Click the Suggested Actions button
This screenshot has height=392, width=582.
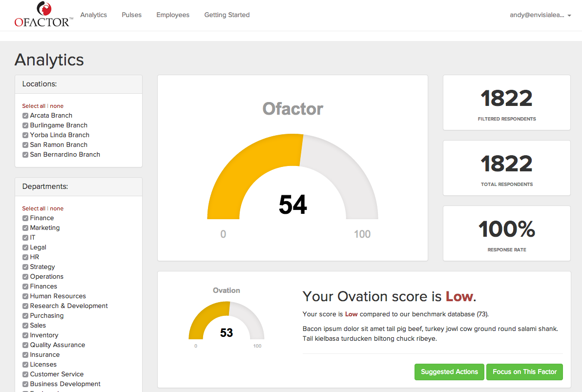(x=449, y=371)
